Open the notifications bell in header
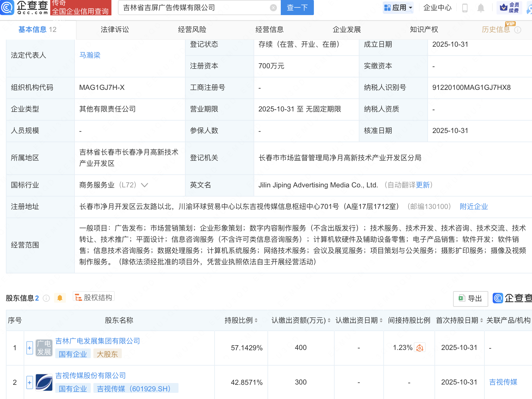This screenshot has width=532, height=399. [x=481, y=8]
